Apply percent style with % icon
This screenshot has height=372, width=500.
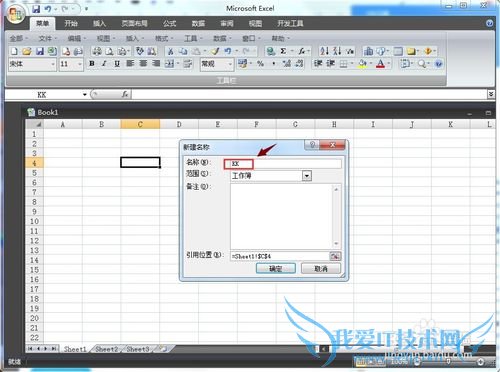pos(261,64)
